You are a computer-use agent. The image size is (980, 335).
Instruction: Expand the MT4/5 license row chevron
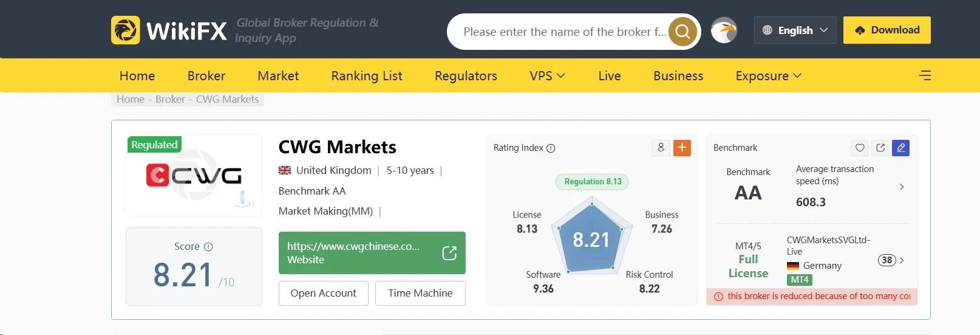coord(902,260)
